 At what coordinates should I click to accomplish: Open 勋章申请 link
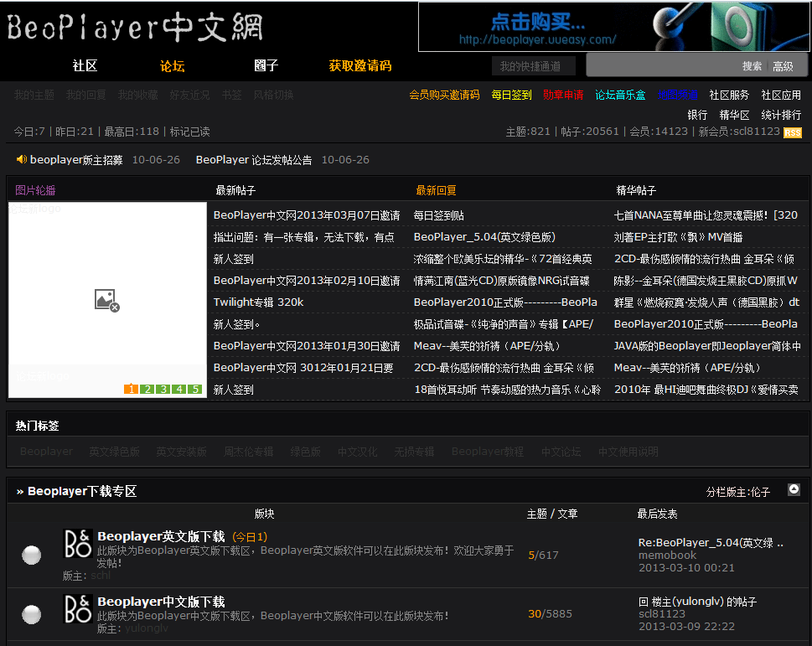[563, 95]
